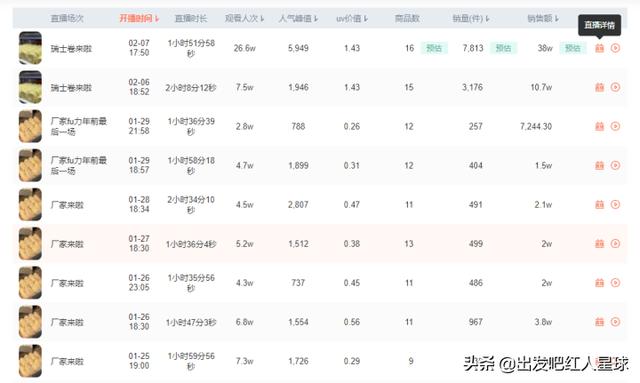The image size is (640, 383).
Task: Open thumbnail of 01-26 23:05 broadcast
Action: 30,283
